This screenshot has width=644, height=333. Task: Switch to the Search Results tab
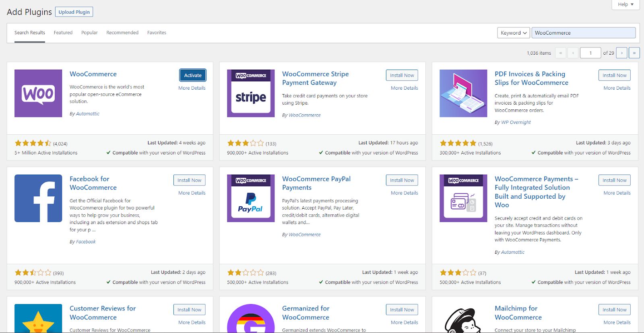pos(30,33)
